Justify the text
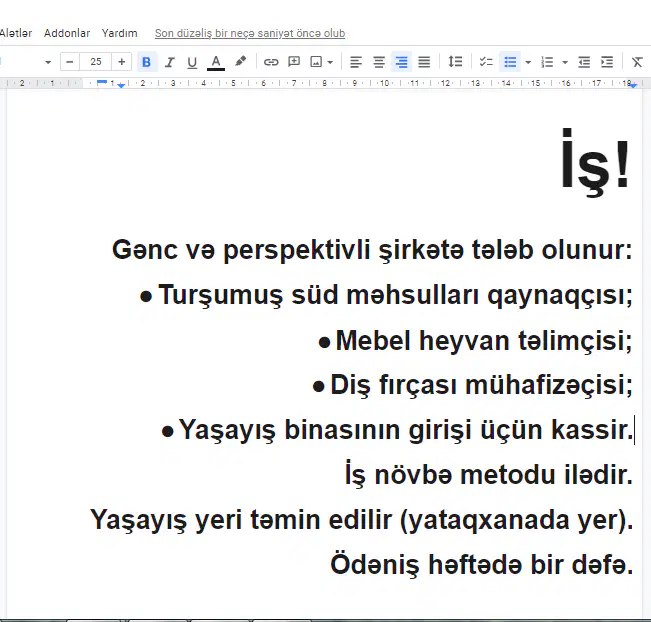The height and width of the screenshot is (622, 651). point(424,62)
